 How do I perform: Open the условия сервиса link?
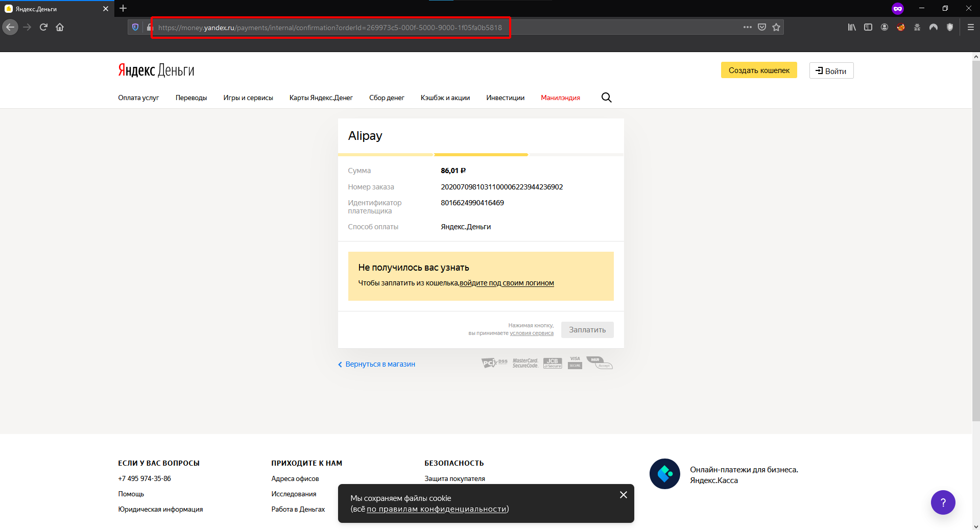[532, 333]
